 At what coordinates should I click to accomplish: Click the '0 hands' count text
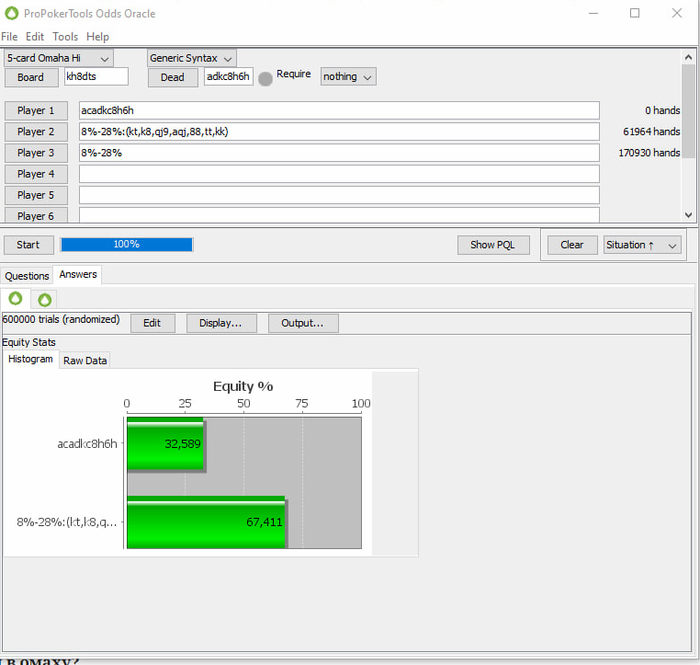(x=662, y=111)
